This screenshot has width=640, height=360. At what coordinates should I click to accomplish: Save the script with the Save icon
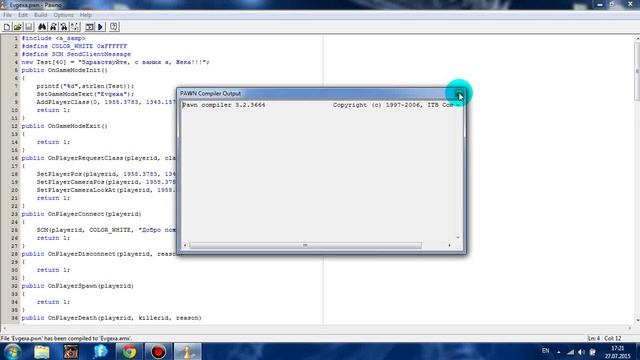click(29, 27)
